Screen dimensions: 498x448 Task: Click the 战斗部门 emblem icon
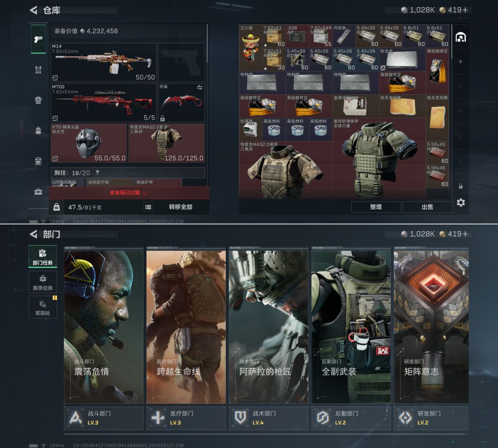pyautogui.click(x=75, y=418)
